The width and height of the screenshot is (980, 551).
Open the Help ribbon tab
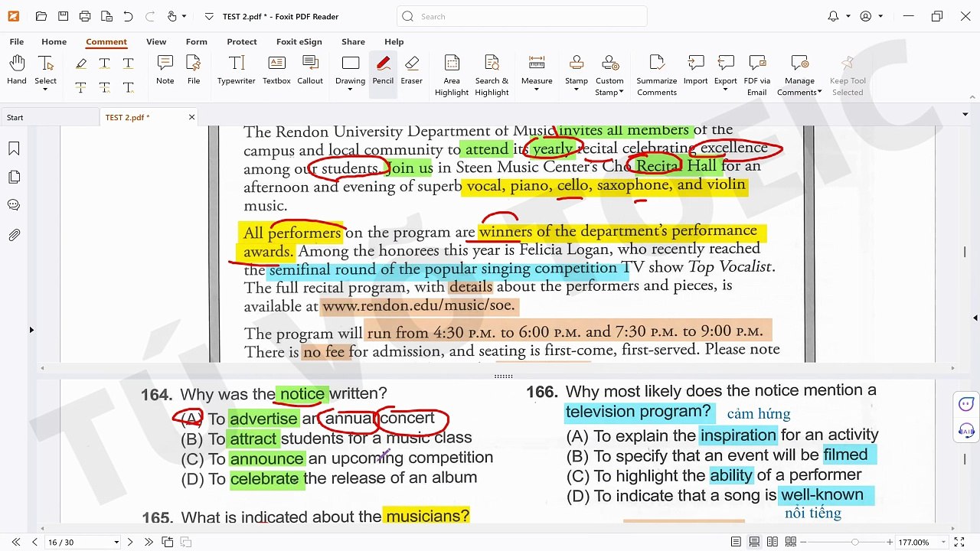coord(394,42)
